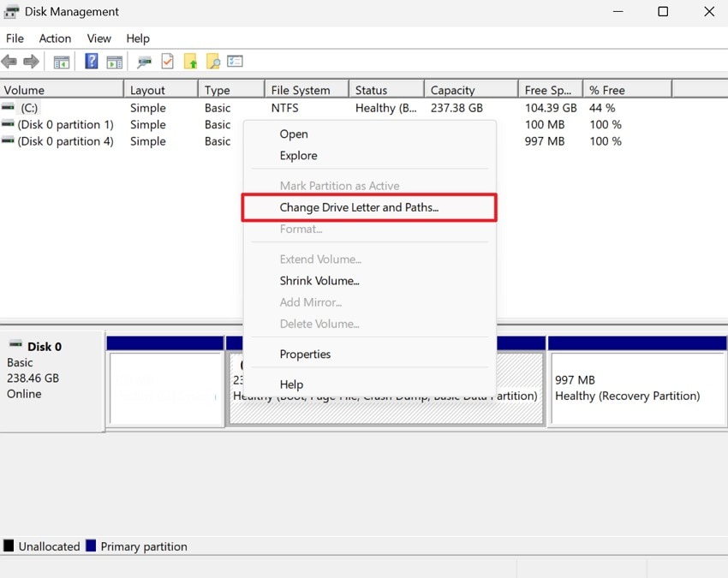Click the 104.39 GB free space cell
This screenshot has height=578, width=728.
(551, 108)
